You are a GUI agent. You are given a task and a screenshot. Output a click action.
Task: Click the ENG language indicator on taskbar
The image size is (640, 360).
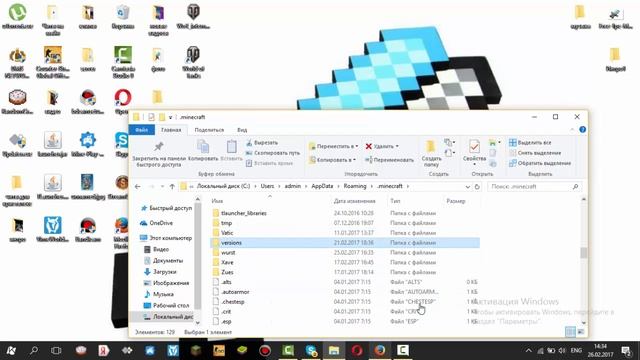(576, 350)
